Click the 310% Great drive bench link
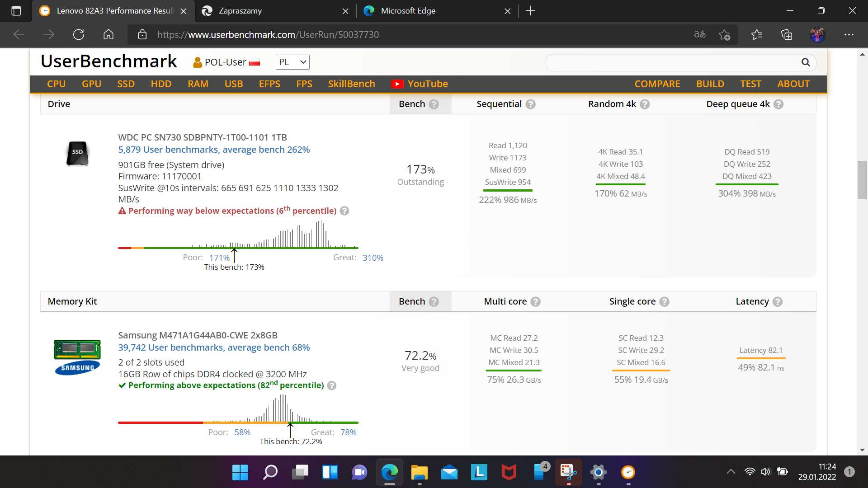This screenshot has height=488, width=868. [373, 258]
